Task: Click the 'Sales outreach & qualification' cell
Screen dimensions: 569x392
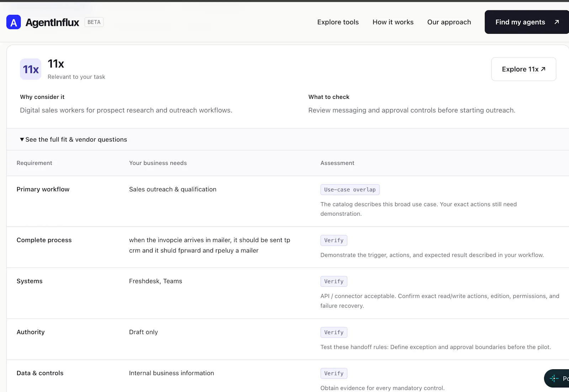Action: coord(173,189)
